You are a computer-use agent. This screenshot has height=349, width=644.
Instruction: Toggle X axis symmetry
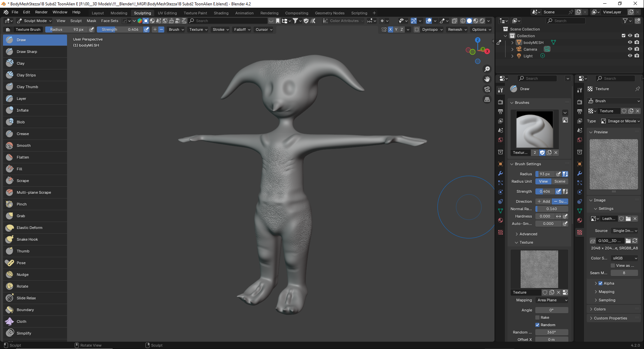coord(390,30)
